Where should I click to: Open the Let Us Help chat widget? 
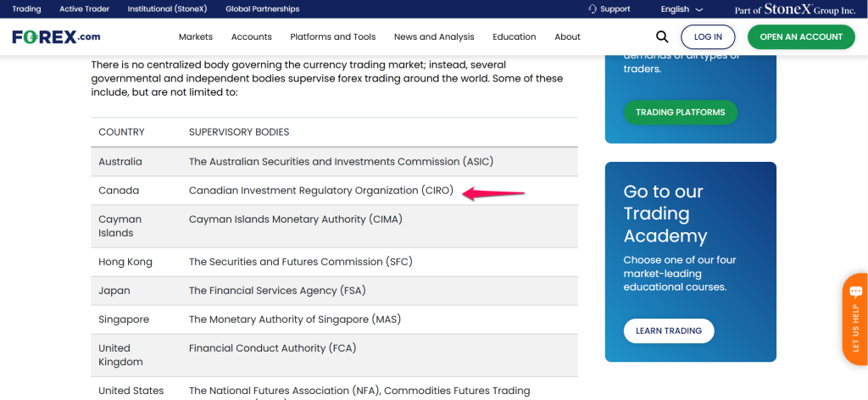(855, 319)
